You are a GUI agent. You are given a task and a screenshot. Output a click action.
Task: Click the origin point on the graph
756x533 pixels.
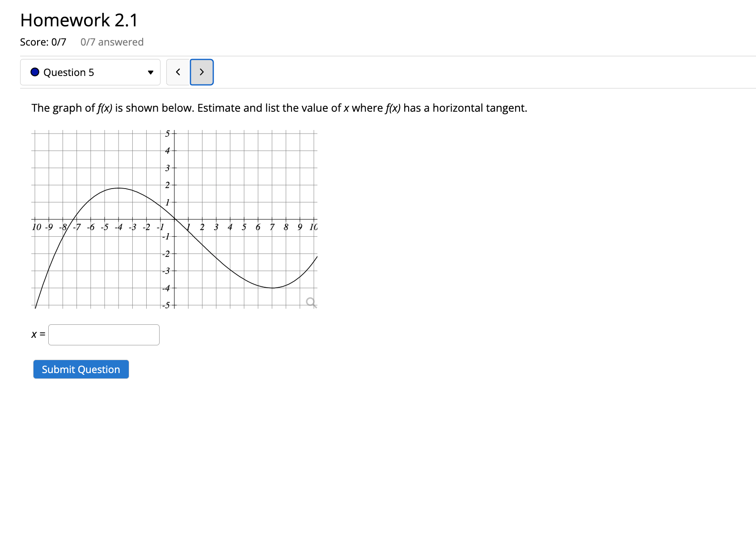click(x=173, y=219)
